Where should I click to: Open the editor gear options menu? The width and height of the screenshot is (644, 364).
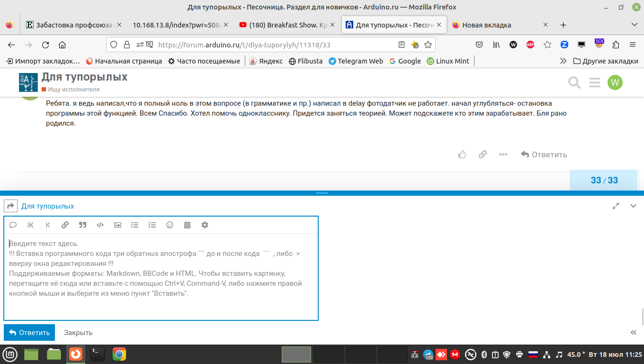[205, 225]
